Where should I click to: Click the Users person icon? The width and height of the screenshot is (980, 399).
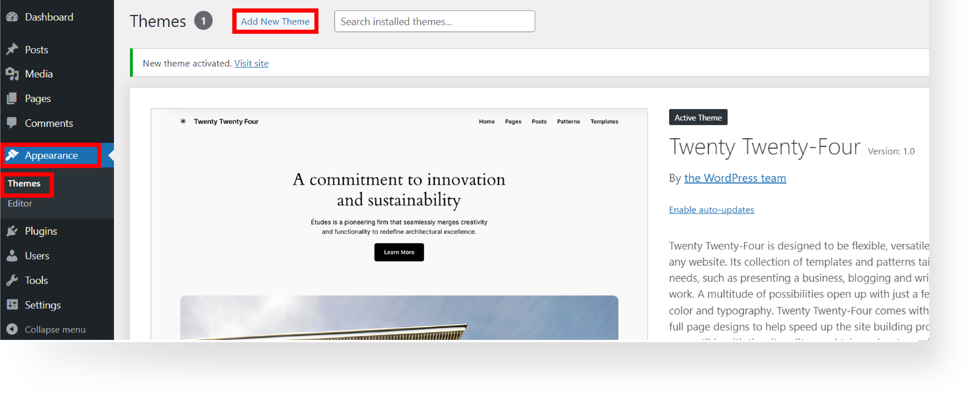(12, 255)
